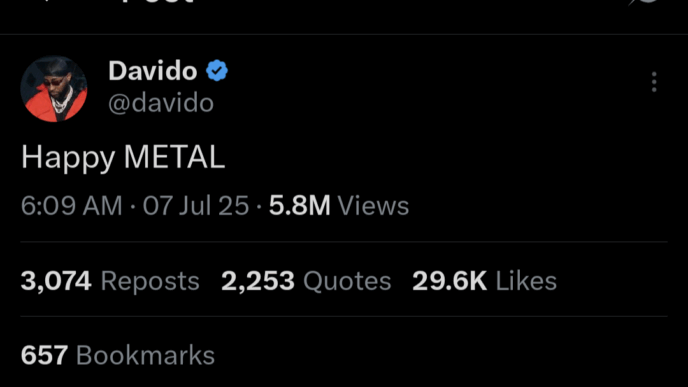Viewport: 688px width, 387px height.
Task: Open Davido's profile picture avatar
Action: click(x=54, y=89)
